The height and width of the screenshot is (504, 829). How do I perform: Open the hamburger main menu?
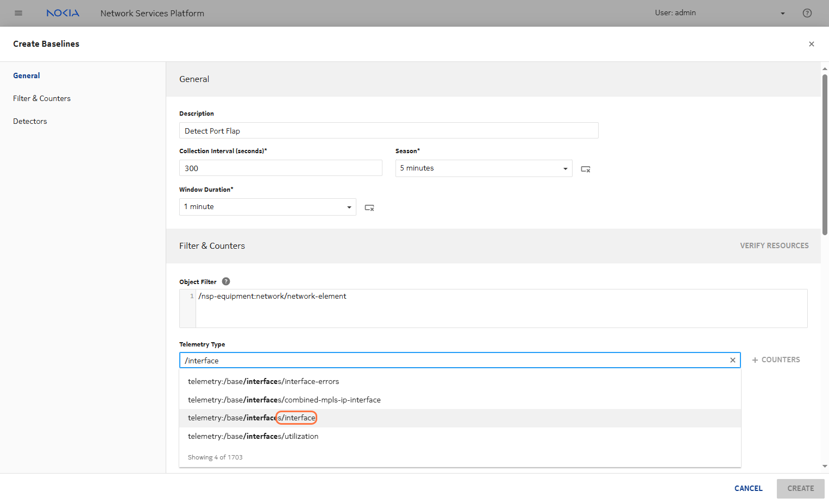coord(18,13)
